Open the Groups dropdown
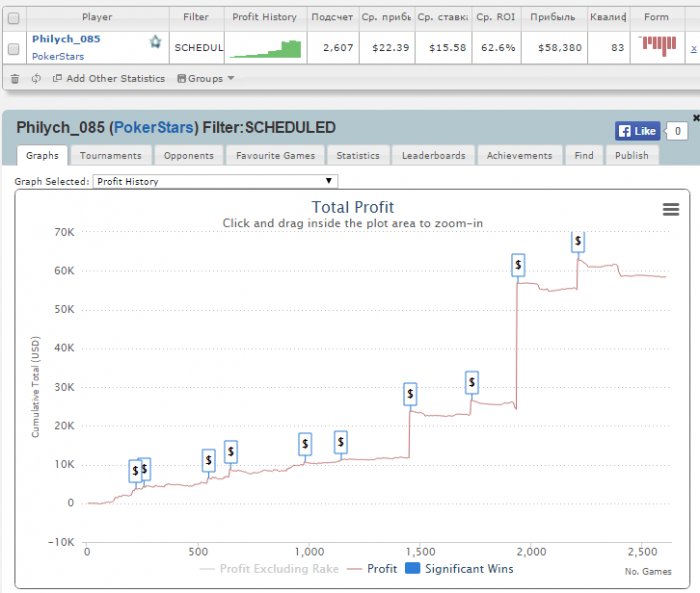 coord(206,79)
